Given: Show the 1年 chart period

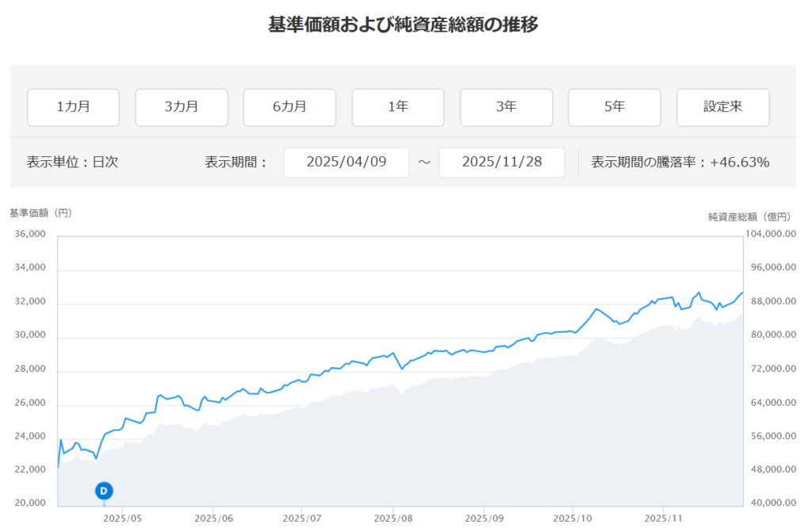Looking at the screenshot, I should (x=398, y=107).
